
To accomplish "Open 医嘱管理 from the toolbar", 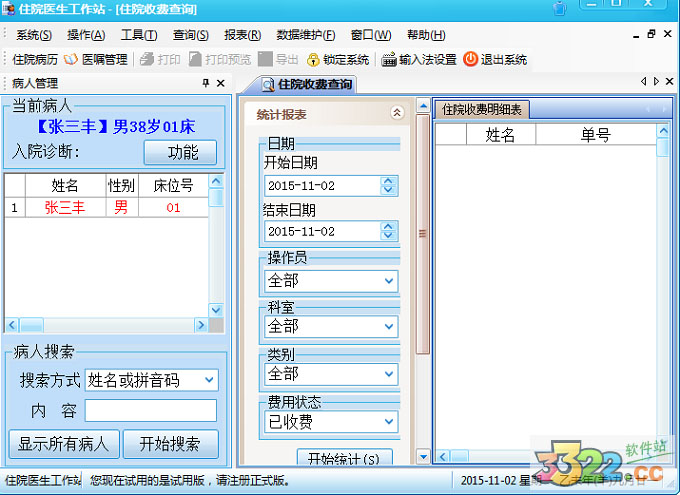I will pyautogui.click(x=96, y=59).
